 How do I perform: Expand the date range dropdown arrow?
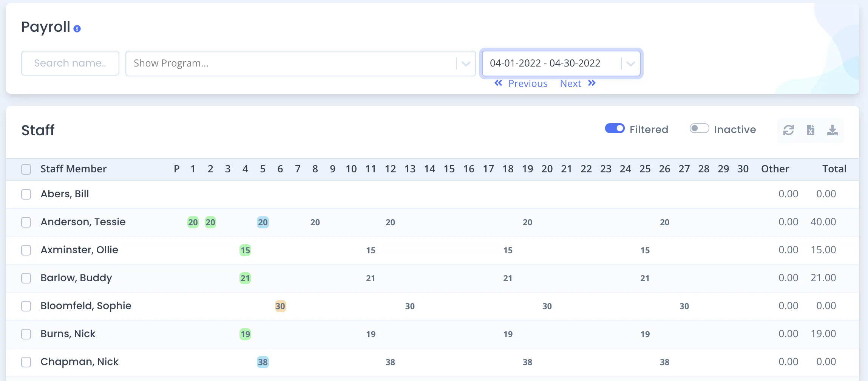pyautogui.click(x=630, y=63)
